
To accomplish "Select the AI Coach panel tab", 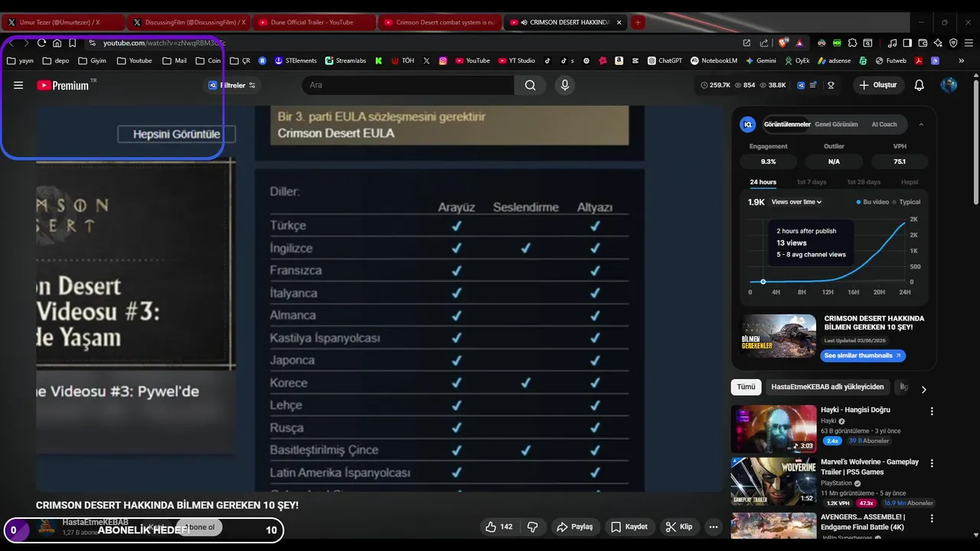I will (884, 124).
